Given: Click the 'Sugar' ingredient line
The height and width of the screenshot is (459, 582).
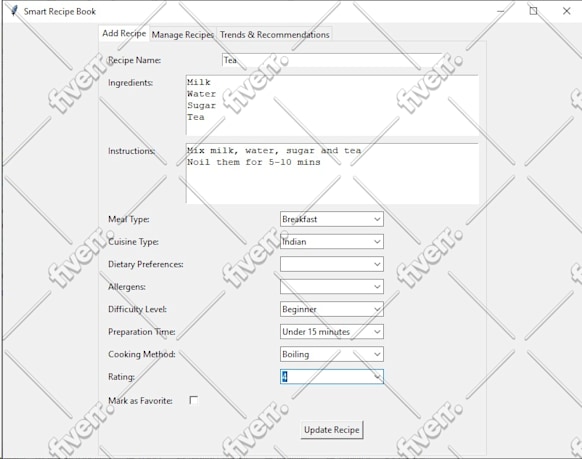Looking at the screenshot, I should [x=201, y=105].
